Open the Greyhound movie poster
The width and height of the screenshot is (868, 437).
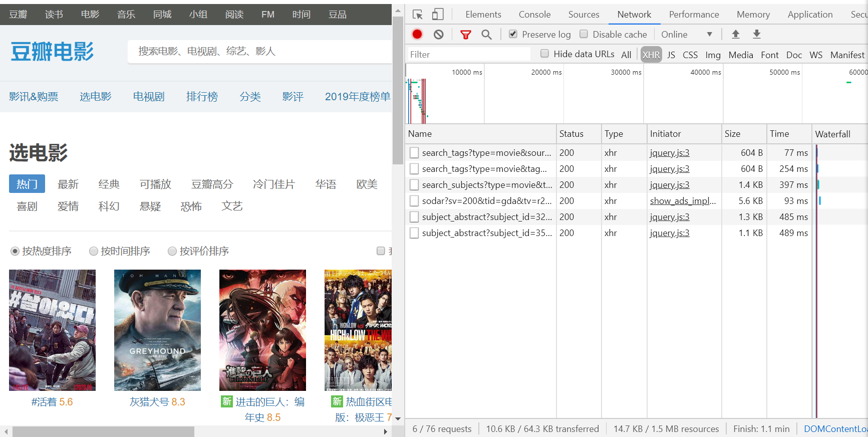point(157,330)
